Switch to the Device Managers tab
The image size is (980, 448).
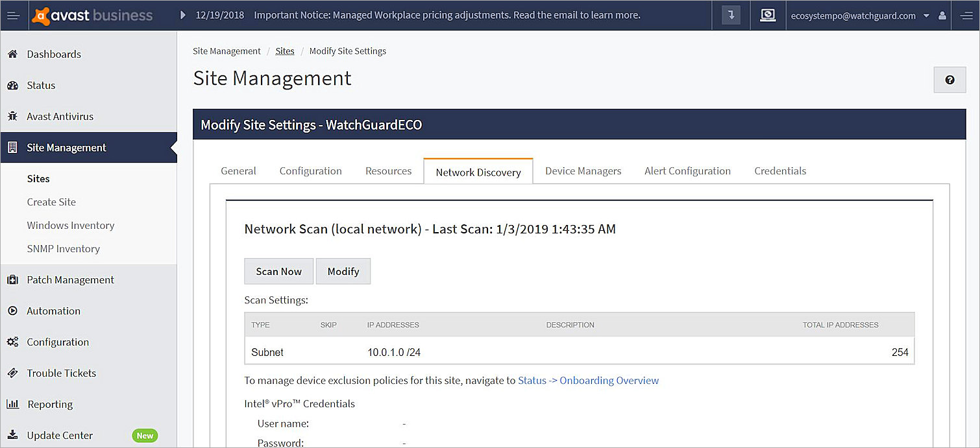[583, 171]
